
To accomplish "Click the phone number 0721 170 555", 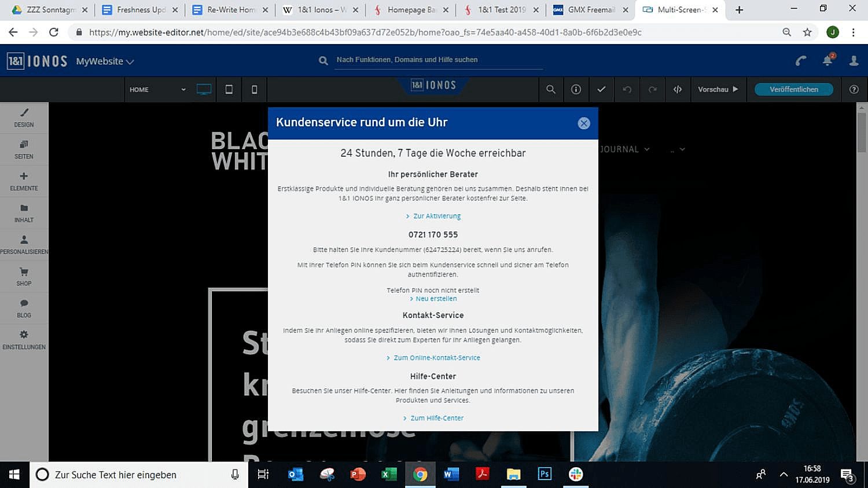I will 433,234.
